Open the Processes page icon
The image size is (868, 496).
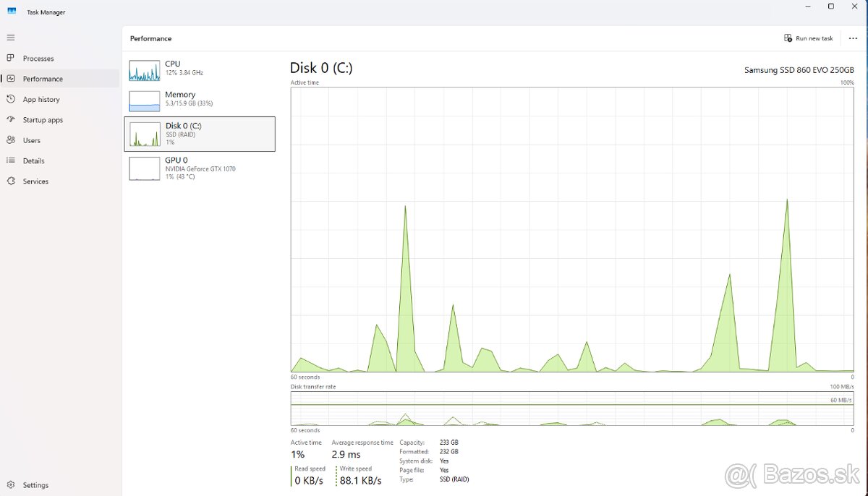11,59
